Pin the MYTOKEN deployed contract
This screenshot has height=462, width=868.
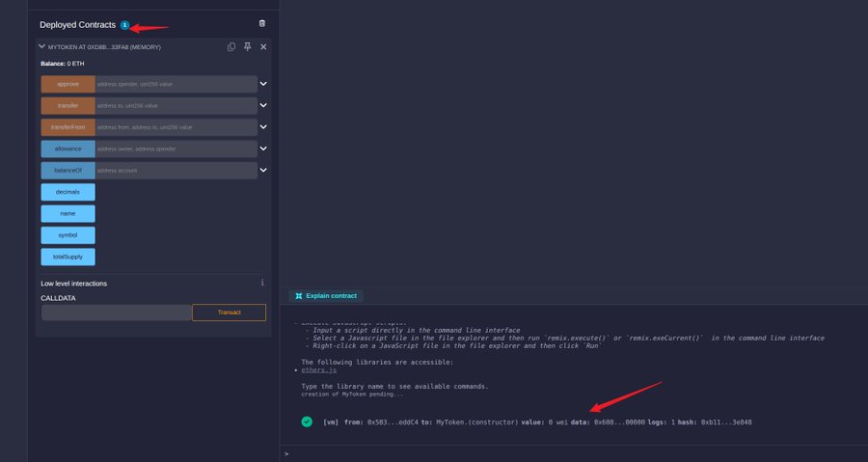pos(248,47)
